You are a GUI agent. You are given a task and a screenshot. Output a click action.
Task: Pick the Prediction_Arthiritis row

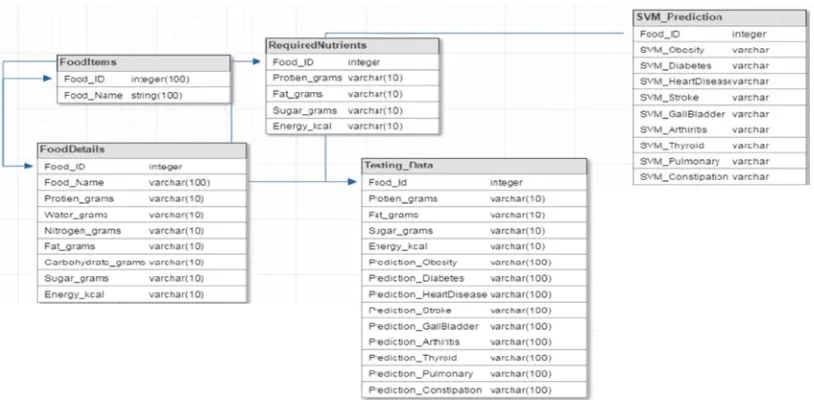pyautogui.click(x=474, y=342)
